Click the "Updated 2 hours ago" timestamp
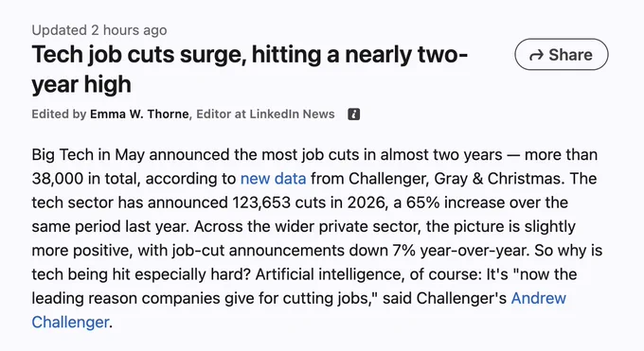Screen dimensions: 644x351 [99, 30]
